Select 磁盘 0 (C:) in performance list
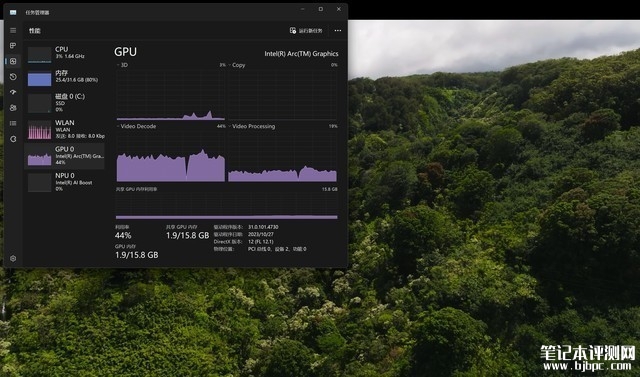 (x=64, y=103)
